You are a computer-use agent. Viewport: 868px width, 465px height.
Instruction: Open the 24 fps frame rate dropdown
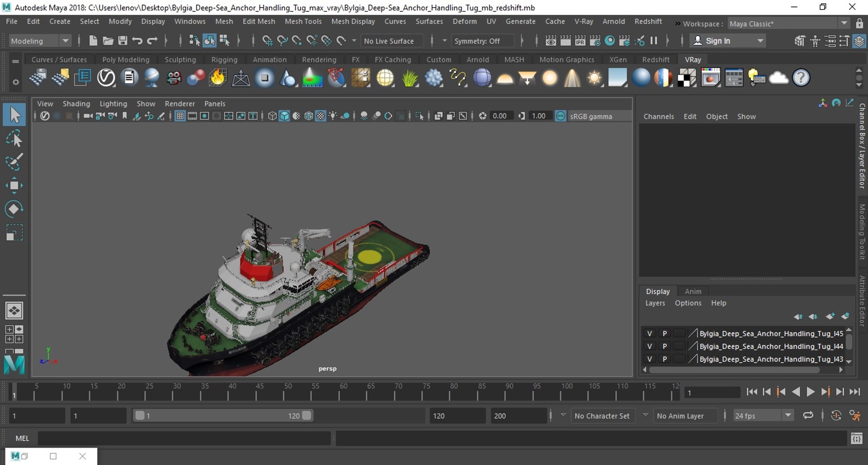click(788, 415)
